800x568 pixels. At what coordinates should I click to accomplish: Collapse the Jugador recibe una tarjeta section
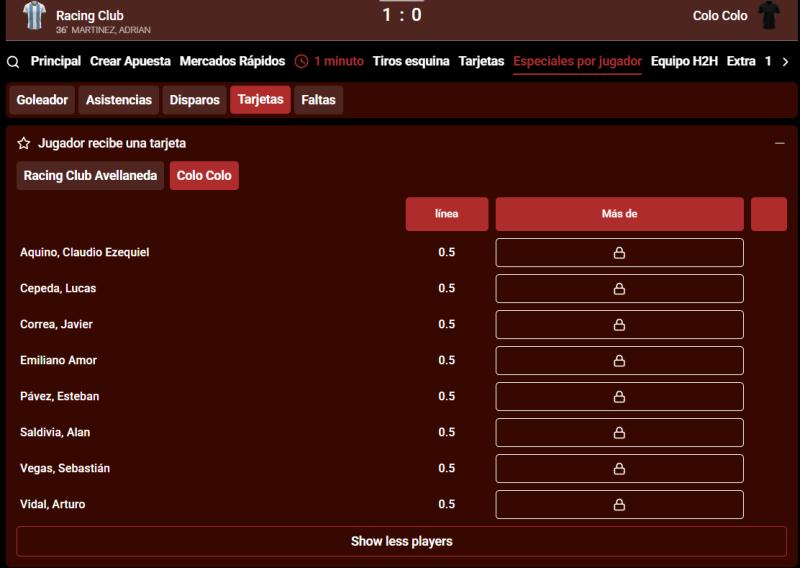779,143
